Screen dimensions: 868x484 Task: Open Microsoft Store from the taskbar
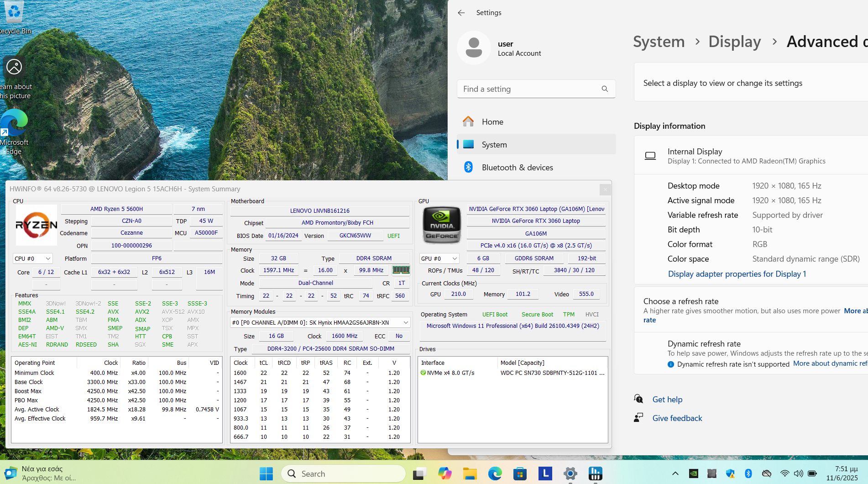[x=520, y=473]
